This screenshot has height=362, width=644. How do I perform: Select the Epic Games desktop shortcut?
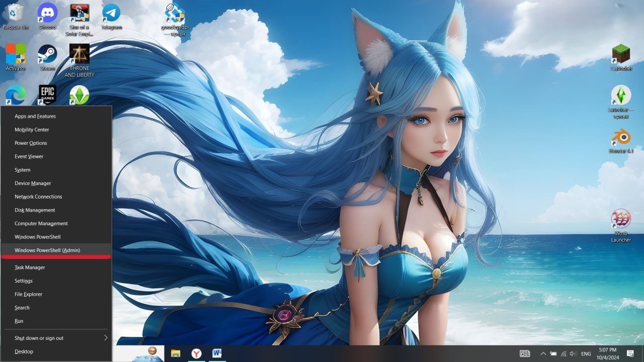(x=47, y=95)
